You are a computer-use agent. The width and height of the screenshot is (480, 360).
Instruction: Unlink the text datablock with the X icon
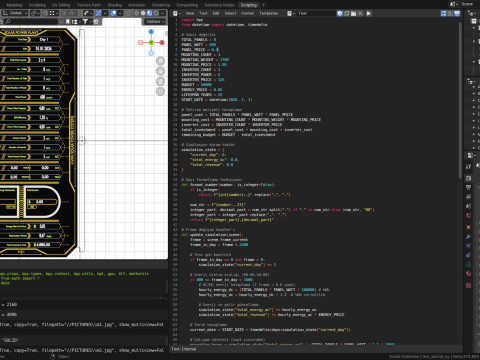point(360,13)
